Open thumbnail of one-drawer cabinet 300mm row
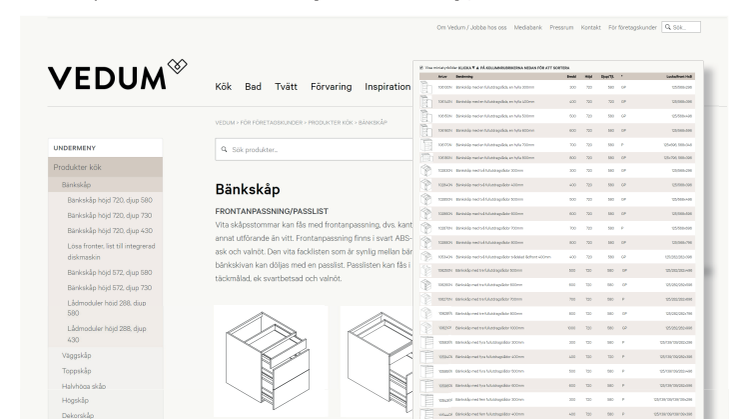This screenshot has height=419, width=746. pyautogui.click(x=426, y=88)
